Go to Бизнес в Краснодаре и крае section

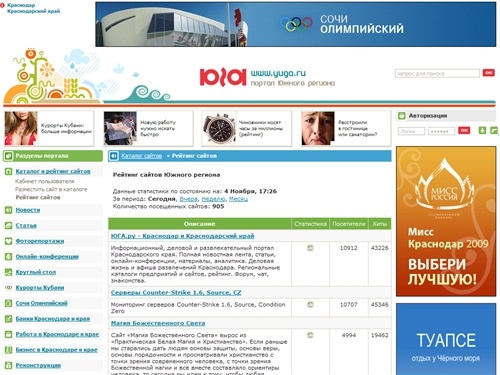coord(56,350)
